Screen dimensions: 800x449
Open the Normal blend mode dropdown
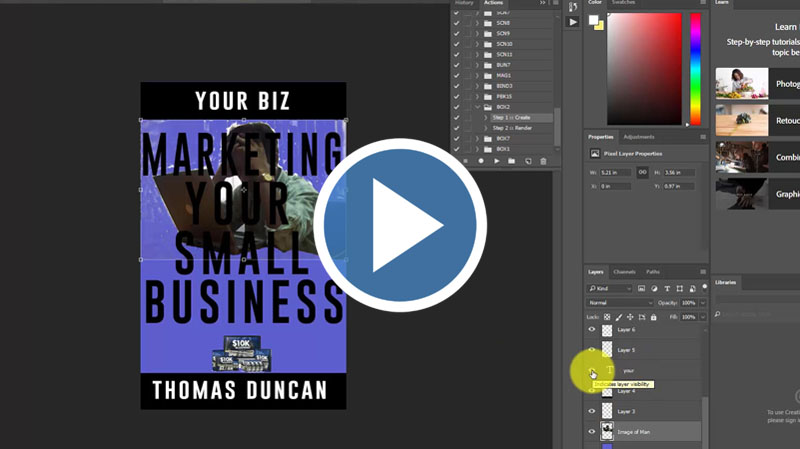(x=620, y=302)
